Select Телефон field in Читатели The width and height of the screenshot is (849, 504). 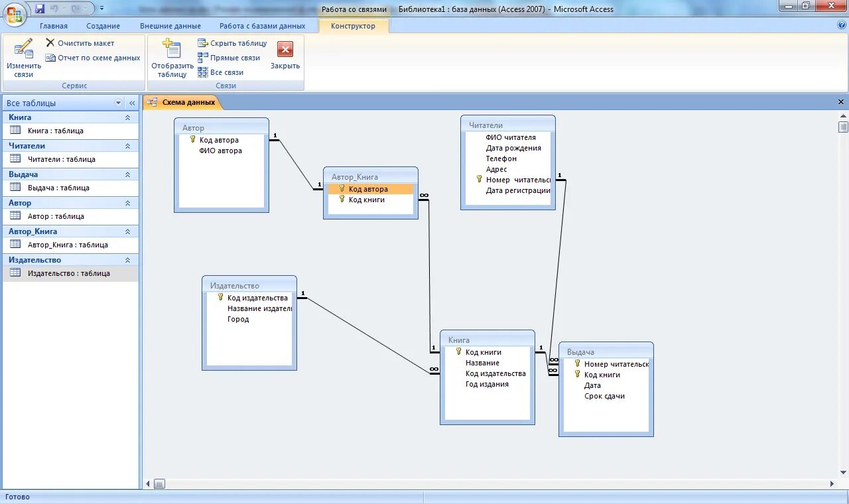tap(501, 158)
